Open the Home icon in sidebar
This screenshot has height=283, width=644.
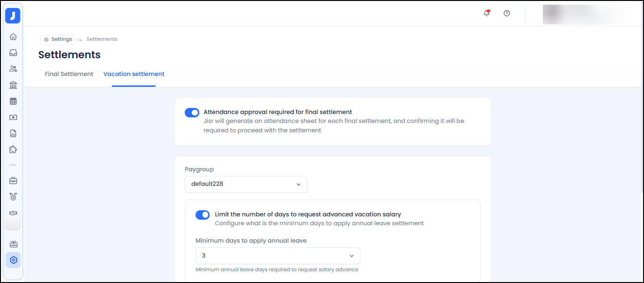(13, 37)
